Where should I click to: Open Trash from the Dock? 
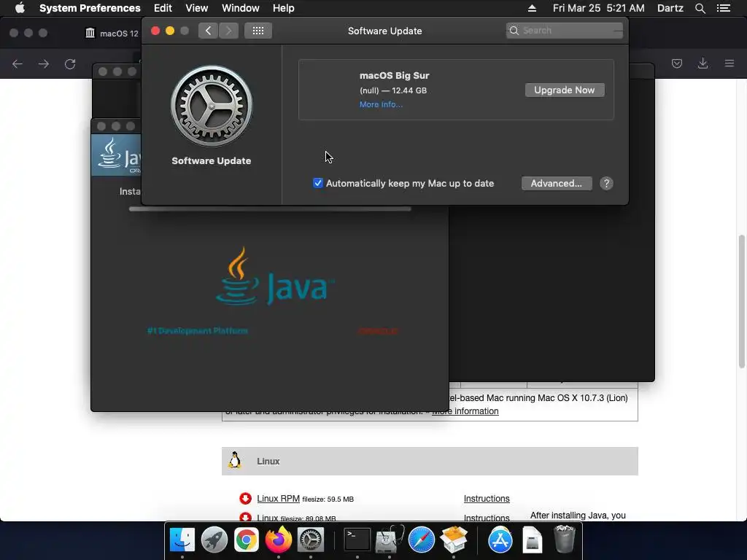(565, 539)
